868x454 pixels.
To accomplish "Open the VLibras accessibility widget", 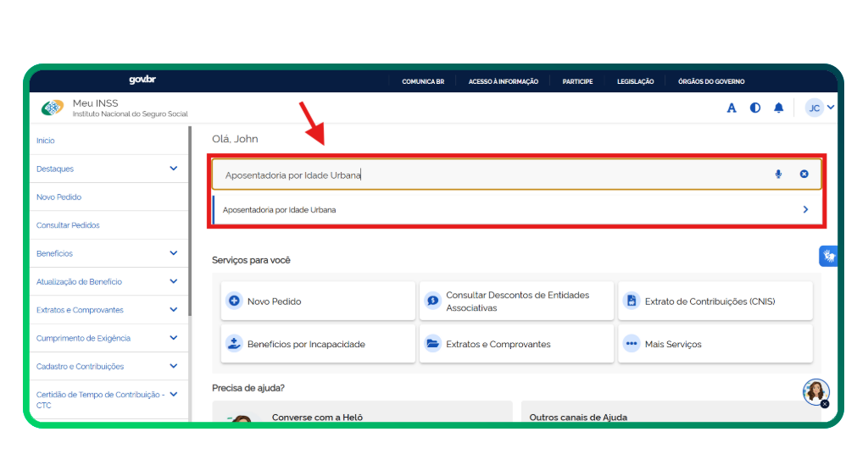I will (828, 255).
